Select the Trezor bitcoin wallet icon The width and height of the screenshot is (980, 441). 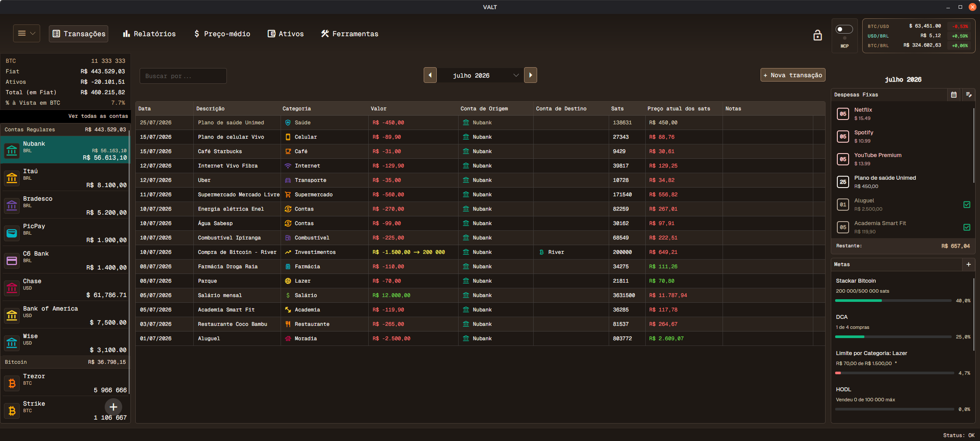(x=12, y=383)
